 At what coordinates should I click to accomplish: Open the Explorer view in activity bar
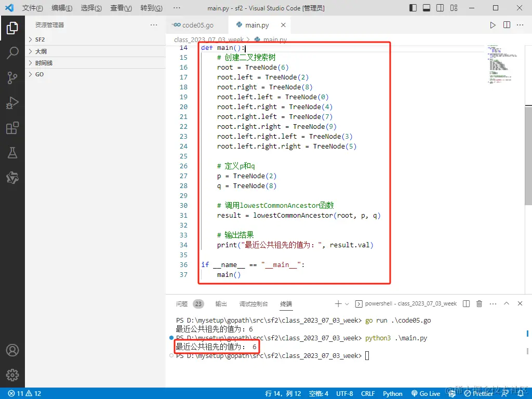click(12, 28)
